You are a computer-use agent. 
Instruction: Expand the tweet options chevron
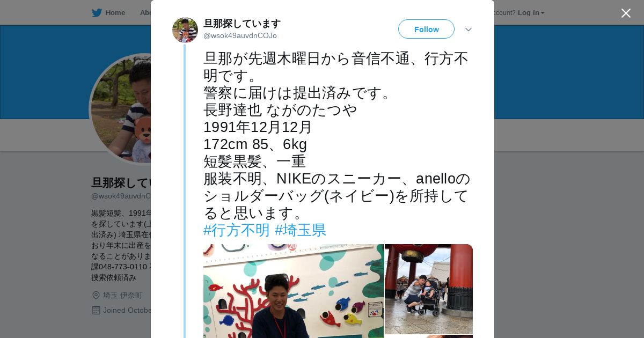[x=469, y=30]
